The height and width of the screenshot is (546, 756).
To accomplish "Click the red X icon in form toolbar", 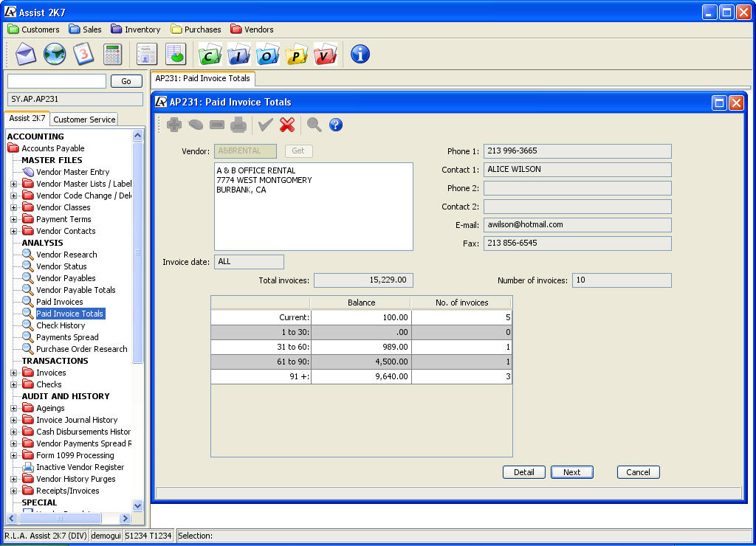I will (288, 125).
